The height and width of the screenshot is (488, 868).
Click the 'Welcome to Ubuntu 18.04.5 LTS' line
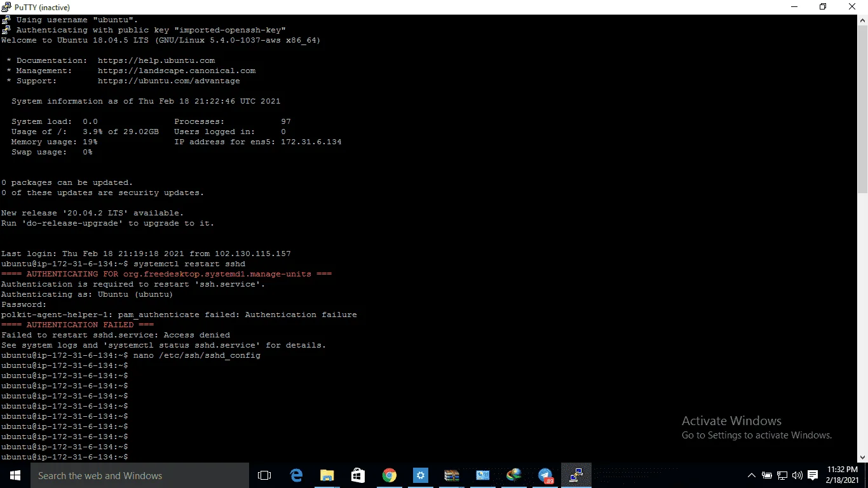(161, 40)
